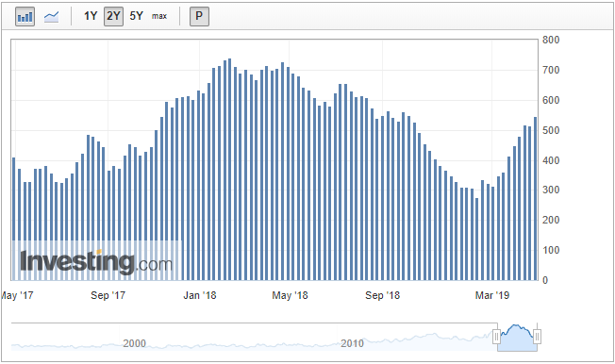
Task: Click the Jan '18 axis label
Action: (200, 295)
